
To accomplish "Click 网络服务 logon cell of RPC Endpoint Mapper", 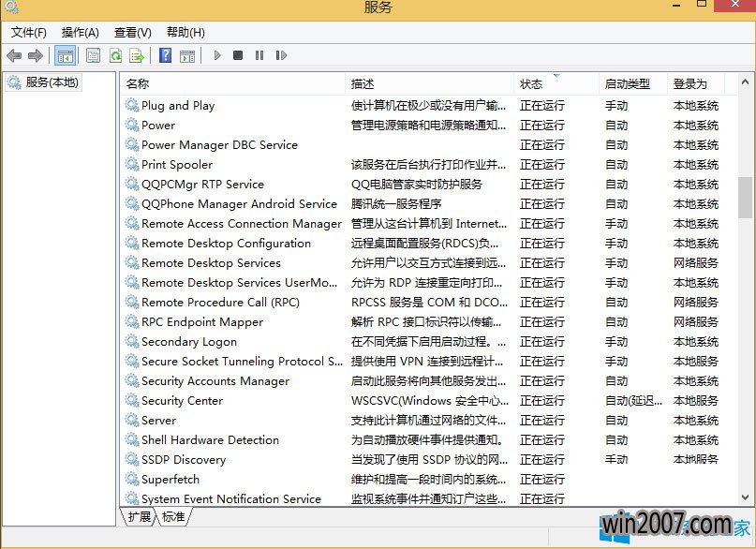I will tap(696, 322).
